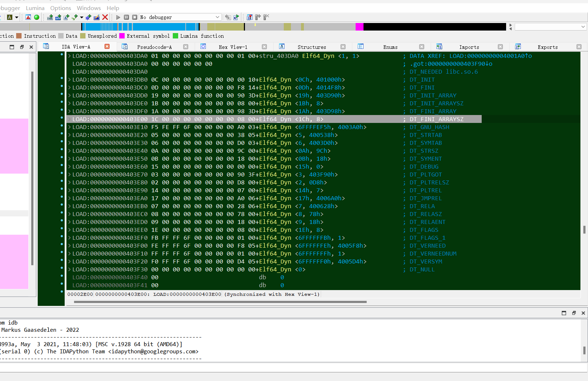This screenshot has width=588, height=381.
Task: Click the Instruction legend color swatch
Action: click(x=19, y=36)
